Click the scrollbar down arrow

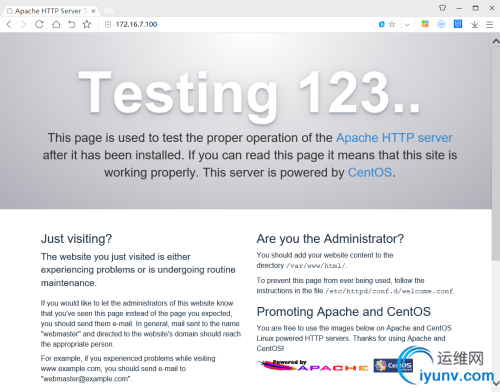[496, 383]
